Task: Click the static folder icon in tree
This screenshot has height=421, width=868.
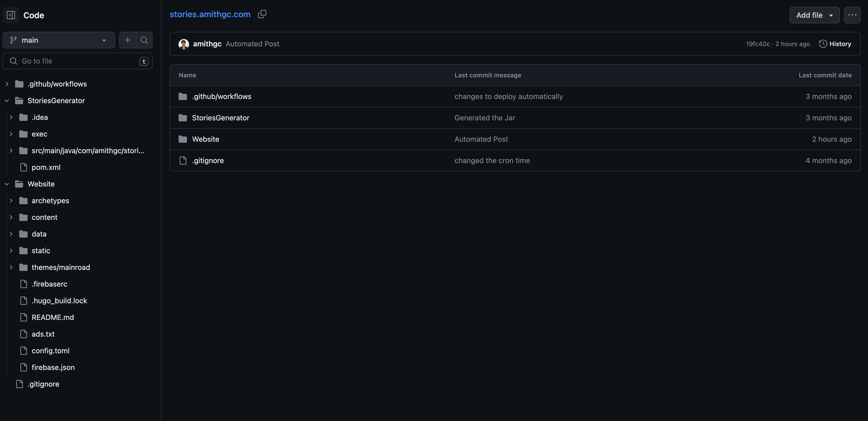Action: coord(23,251)
